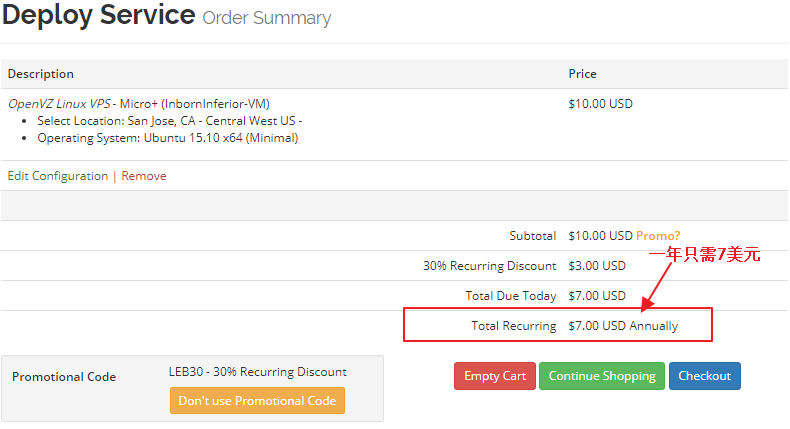Open the orange Promo? link
Image resolution: width=790 pixels, height=429 pixels.
pos(658,236)
